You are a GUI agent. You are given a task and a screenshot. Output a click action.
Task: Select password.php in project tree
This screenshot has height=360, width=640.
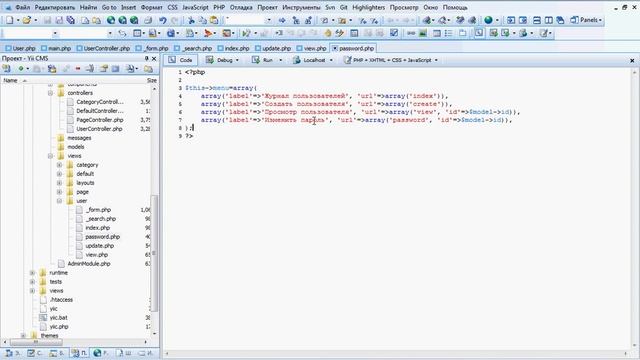click(x=102, y=237)
